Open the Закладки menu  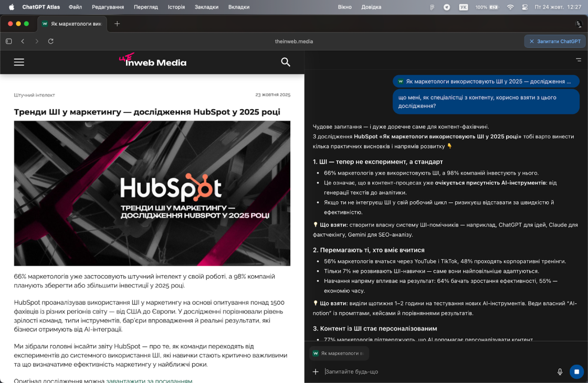[206, 7]
